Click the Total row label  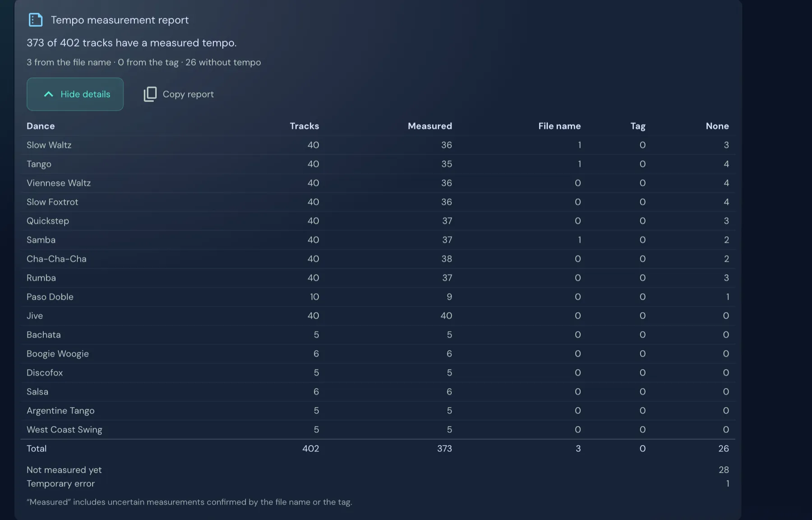(x=37, y=448)
